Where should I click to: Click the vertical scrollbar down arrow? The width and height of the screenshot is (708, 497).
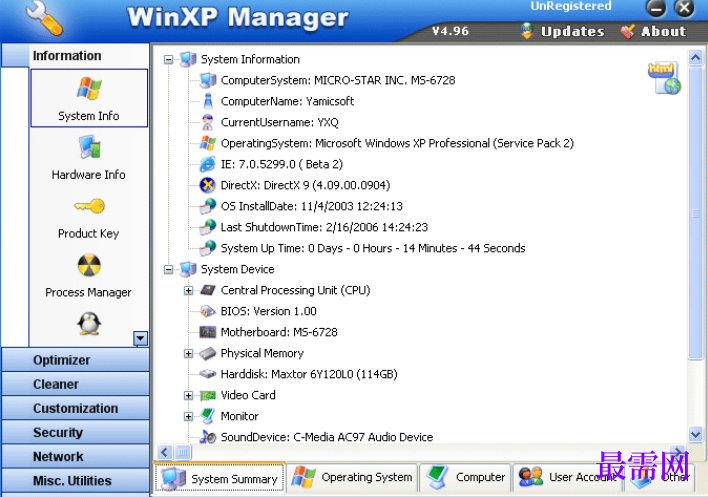pos(695,434)
